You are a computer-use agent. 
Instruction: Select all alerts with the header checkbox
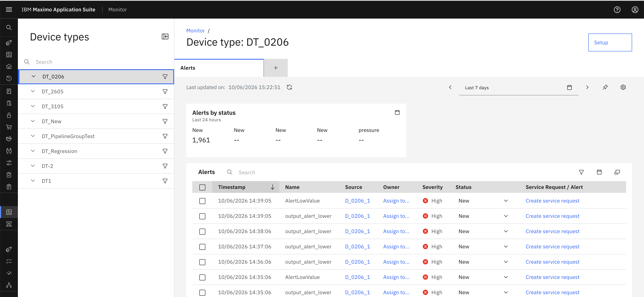point(202,187)
